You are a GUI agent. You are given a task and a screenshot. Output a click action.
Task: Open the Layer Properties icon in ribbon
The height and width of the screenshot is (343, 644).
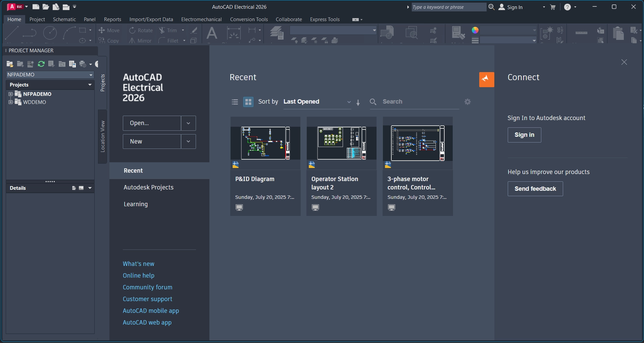point(277,33)
